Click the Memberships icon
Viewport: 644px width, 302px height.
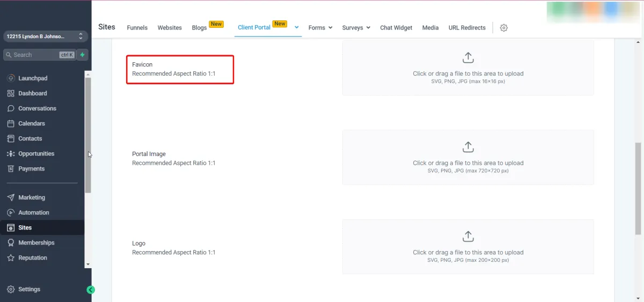coord(11,242)
